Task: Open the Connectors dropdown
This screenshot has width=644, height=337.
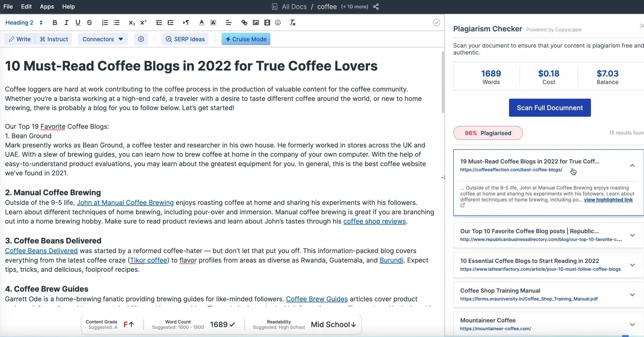Action: pos(102,39)
